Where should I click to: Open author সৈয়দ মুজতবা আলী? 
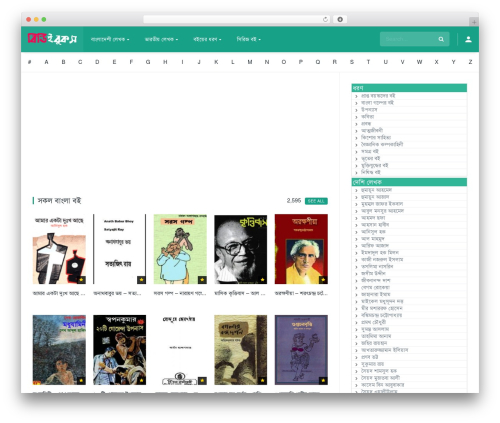380,378
